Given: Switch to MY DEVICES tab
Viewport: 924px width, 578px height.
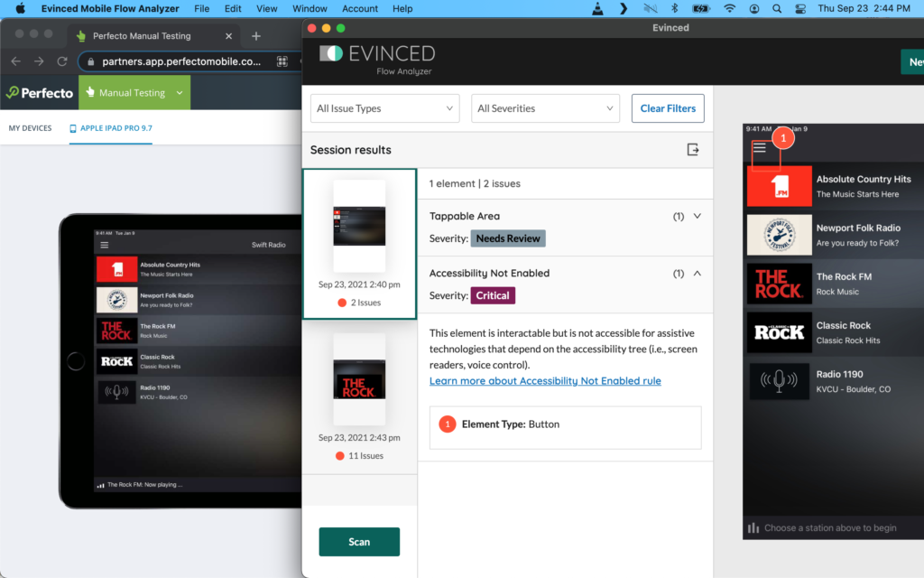Looking at the screenshot, I should coord(30,128).
